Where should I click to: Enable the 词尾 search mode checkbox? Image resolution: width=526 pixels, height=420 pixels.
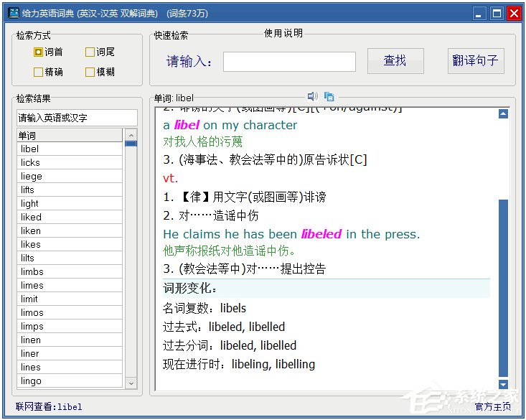[x=90, y=52]
